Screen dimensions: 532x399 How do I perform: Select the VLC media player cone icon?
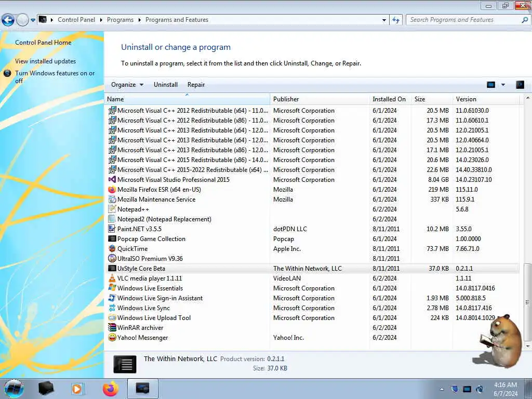(112, 278)
